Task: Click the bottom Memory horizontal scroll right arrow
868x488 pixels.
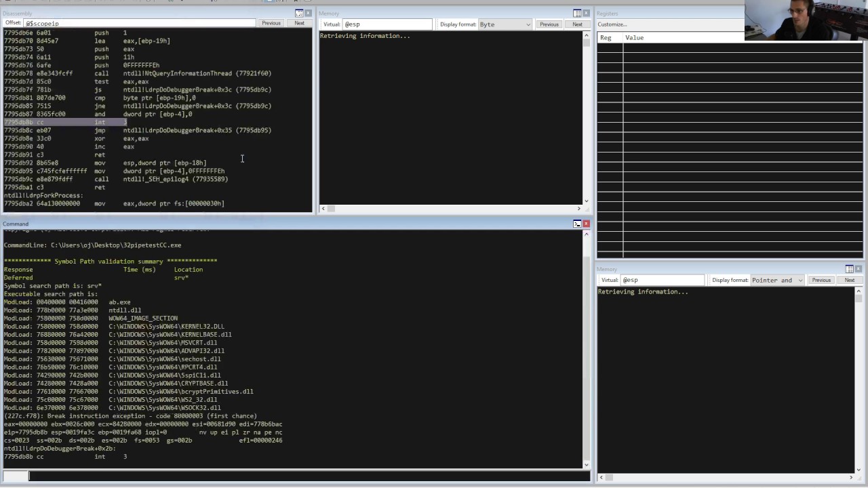Action: [851, 478]
